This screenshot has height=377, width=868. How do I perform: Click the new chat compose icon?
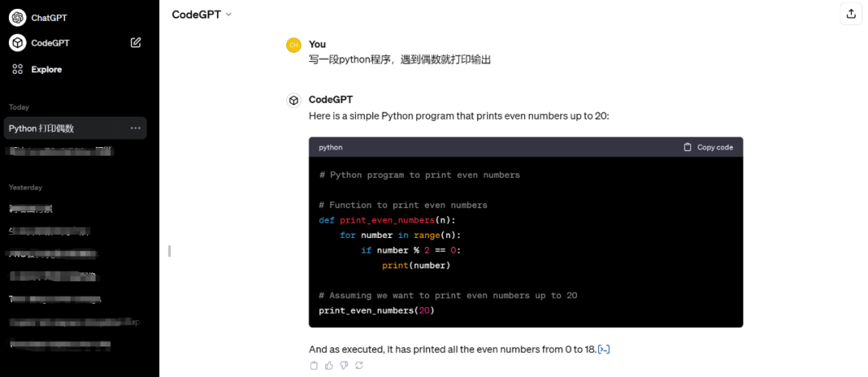[136, 43]
